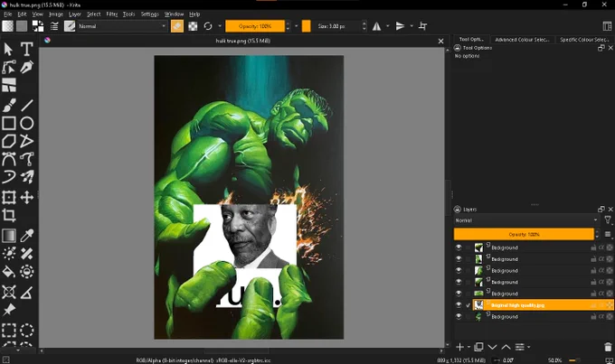Open the layer filter funnel menu
Viewport: 615px width, 364px height.
pos(608,220)
